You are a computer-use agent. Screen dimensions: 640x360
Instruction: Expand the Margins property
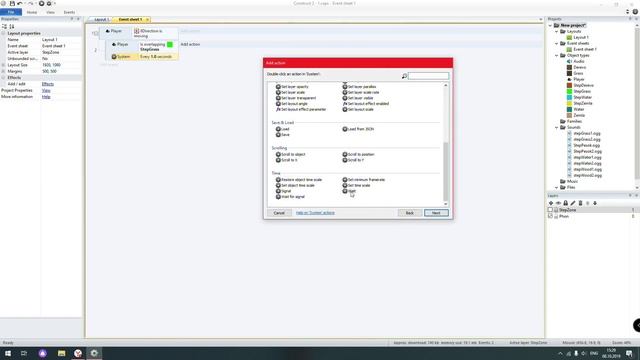3,71
